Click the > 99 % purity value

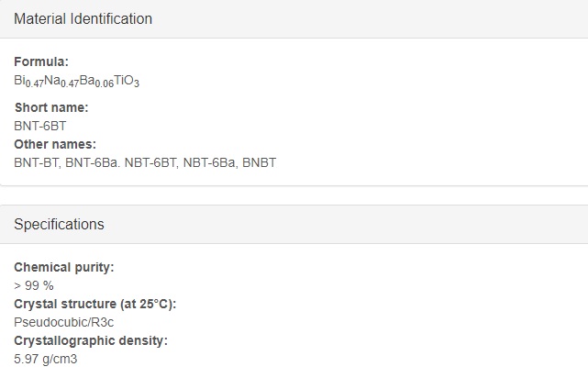(34, 286)
